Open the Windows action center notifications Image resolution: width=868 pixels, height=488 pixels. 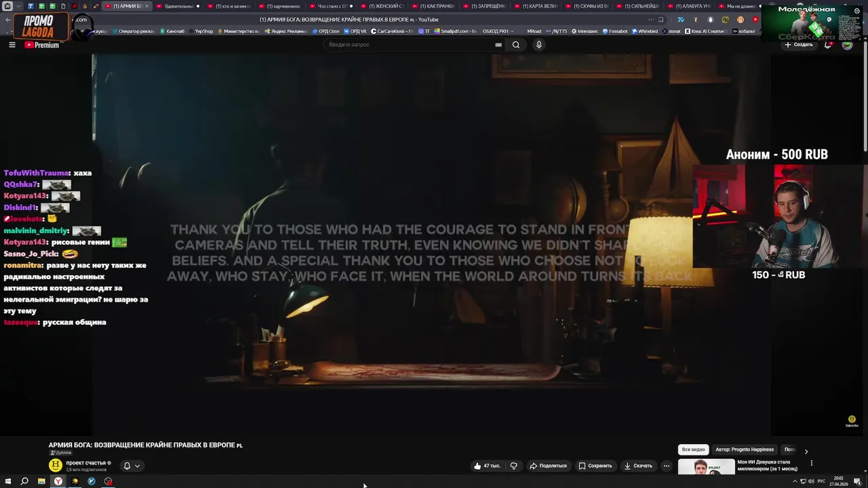[x=857, y=481]
